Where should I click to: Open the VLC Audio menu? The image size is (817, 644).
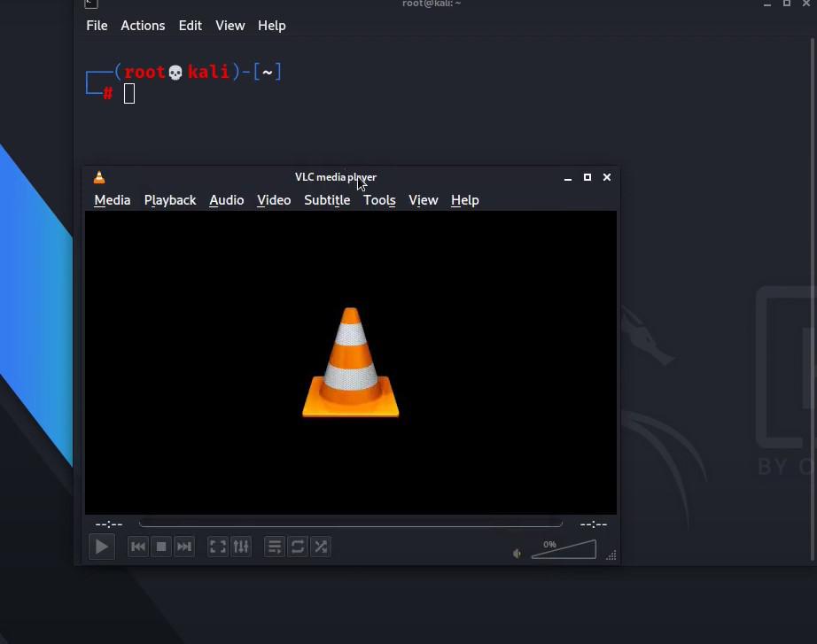pos(227,200)
